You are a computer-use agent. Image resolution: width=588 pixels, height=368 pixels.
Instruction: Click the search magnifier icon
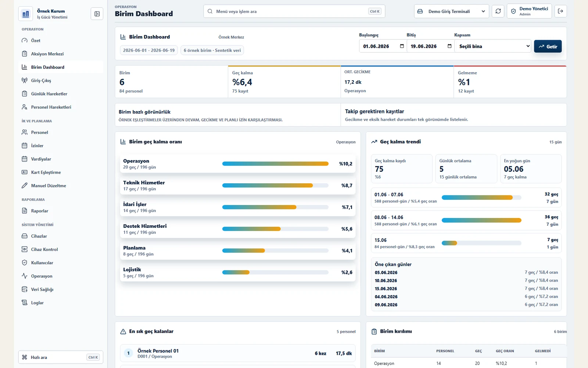[x=210, y=11]
